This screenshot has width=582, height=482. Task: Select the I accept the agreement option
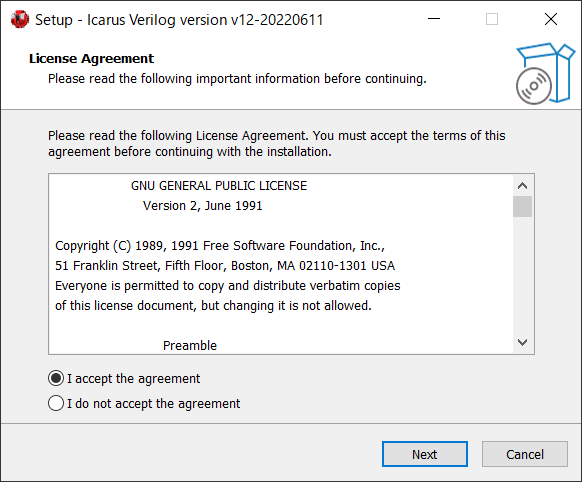(124, 378)
